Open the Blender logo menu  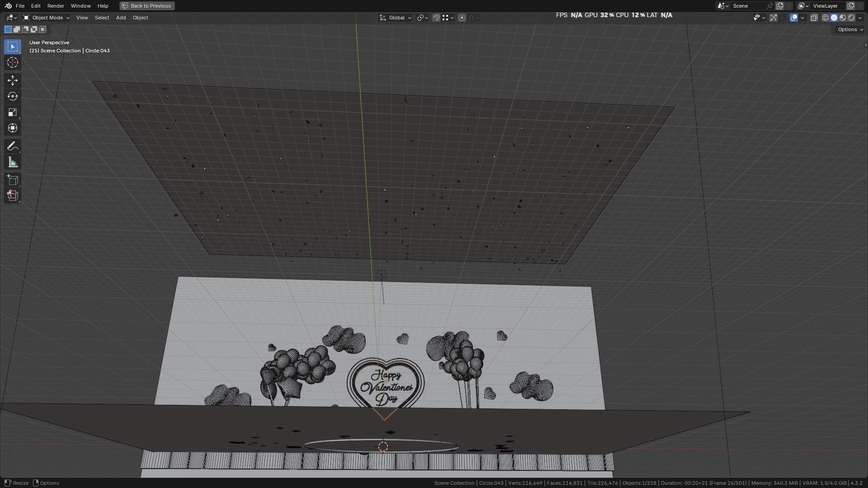[8, 6]
